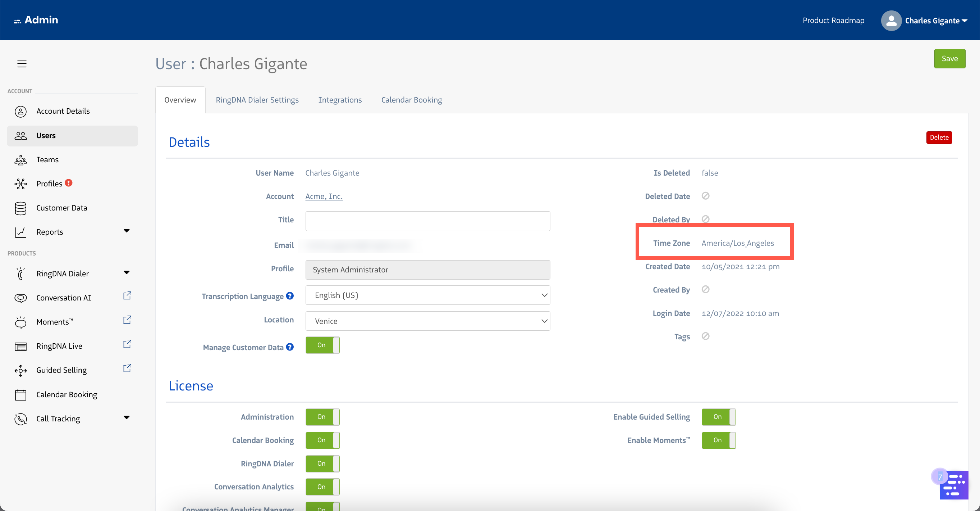980x511 pixels.
Task: Disable the Administration license toggle
Action: [322, 417]
